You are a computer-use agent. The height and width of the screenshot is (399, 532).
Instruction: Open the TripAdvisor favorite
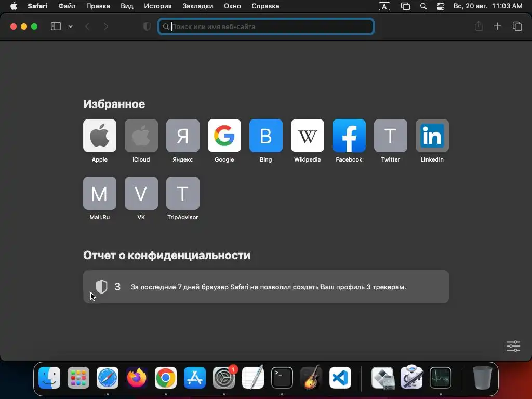point(182,193)
